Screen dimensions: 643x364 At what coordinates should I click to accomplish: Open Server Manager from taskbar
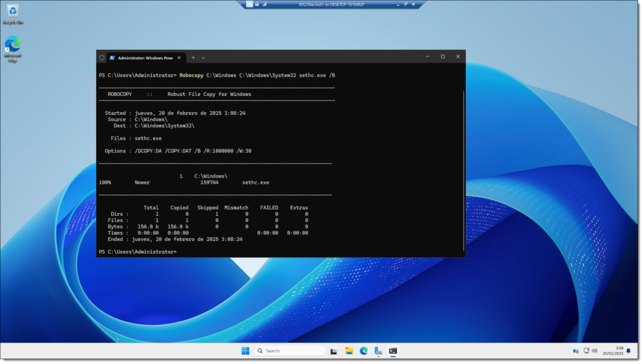(378, 351)
